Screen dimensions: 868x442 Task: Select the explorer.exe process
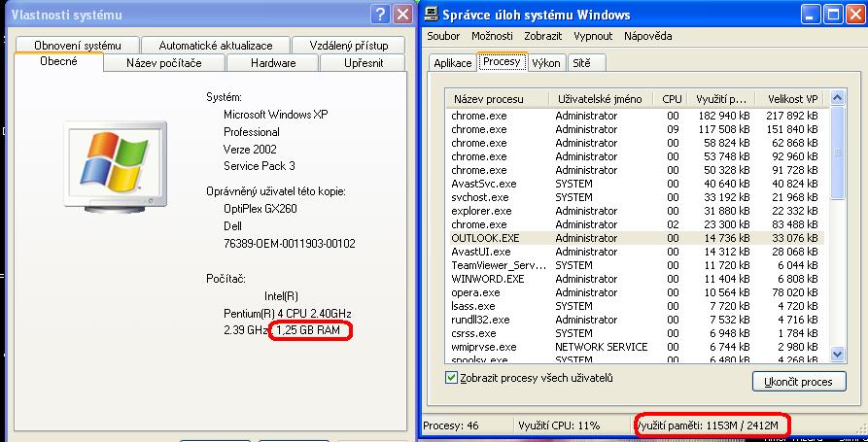coord(635,211)
